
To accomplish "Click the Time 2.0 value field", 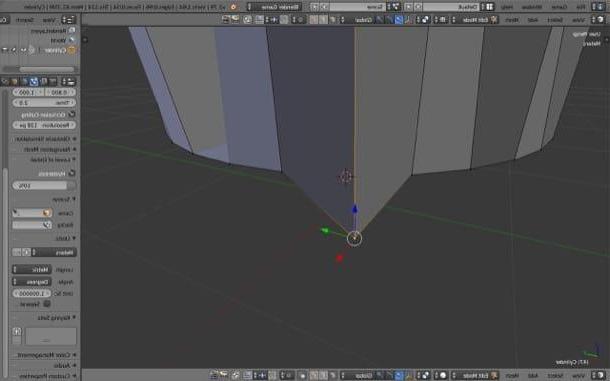I will click(44, 103).
